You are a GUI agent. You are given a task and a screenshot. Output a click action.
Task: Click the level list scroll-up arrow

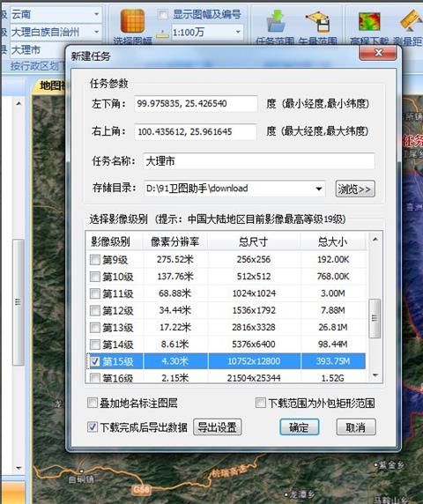tap(375, 240)
